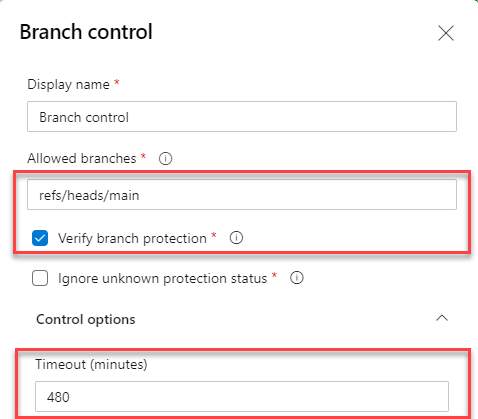Open info icon beside Verify branch protection
This screenshot has width=478, height=419.
click(x=236, y=238)
